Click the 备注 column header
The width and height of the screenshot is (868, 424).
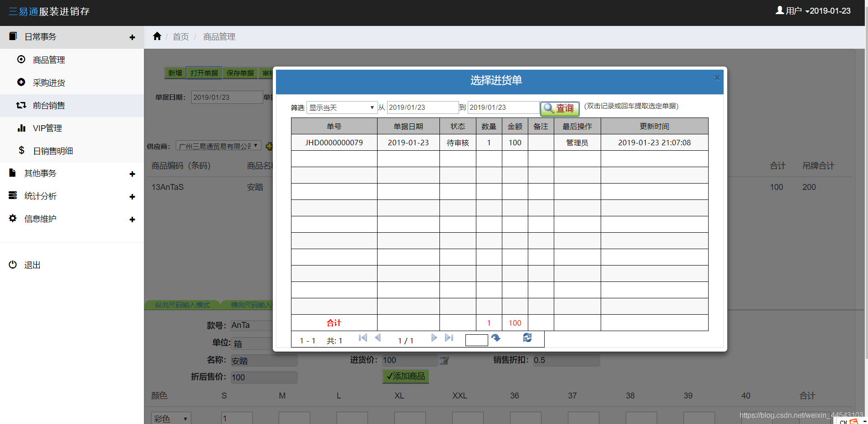coord(541,126)
